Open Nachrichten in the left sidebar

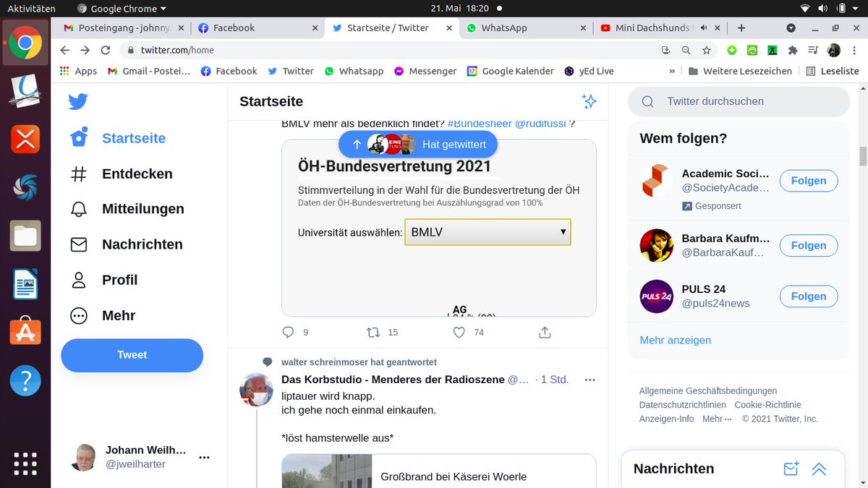pos(126,244)
